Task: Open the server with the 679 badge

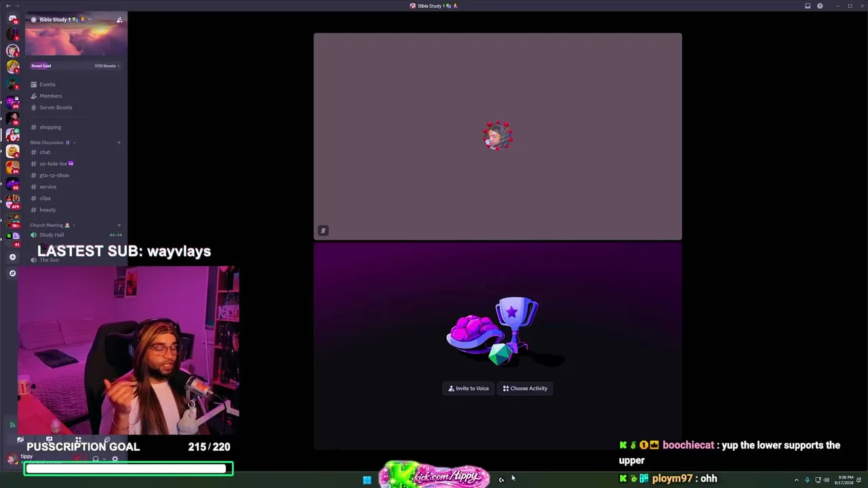Action: point(12,201)
